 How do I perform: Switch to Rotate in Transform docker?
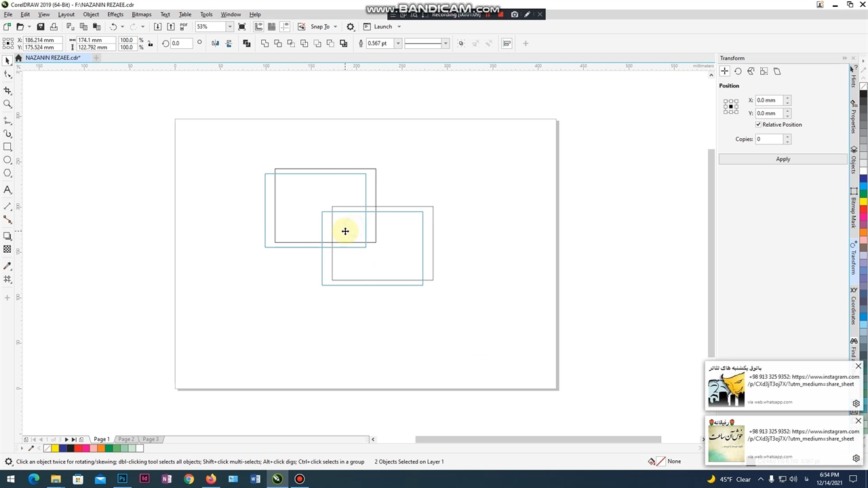point(738,71)
